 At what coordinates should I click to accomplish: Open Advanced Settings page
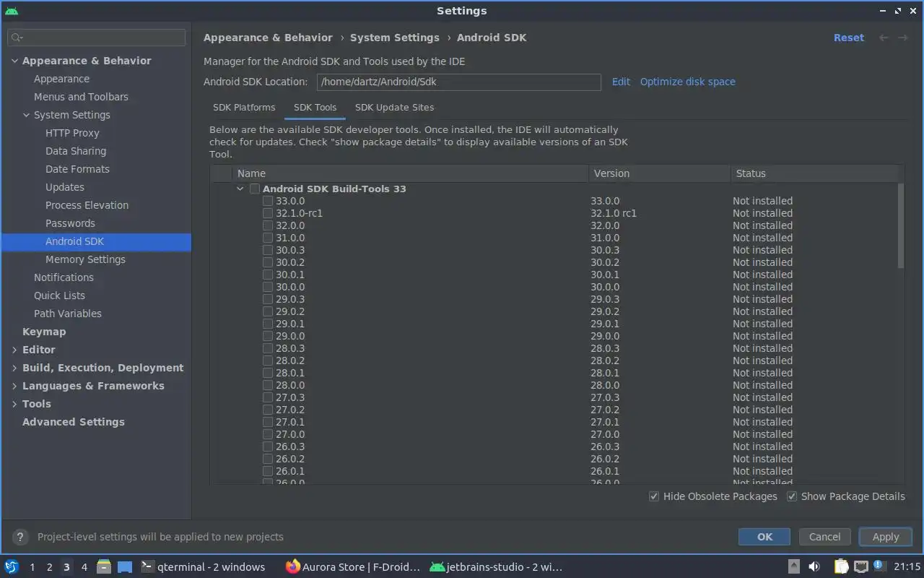click(x=74, y=422)
